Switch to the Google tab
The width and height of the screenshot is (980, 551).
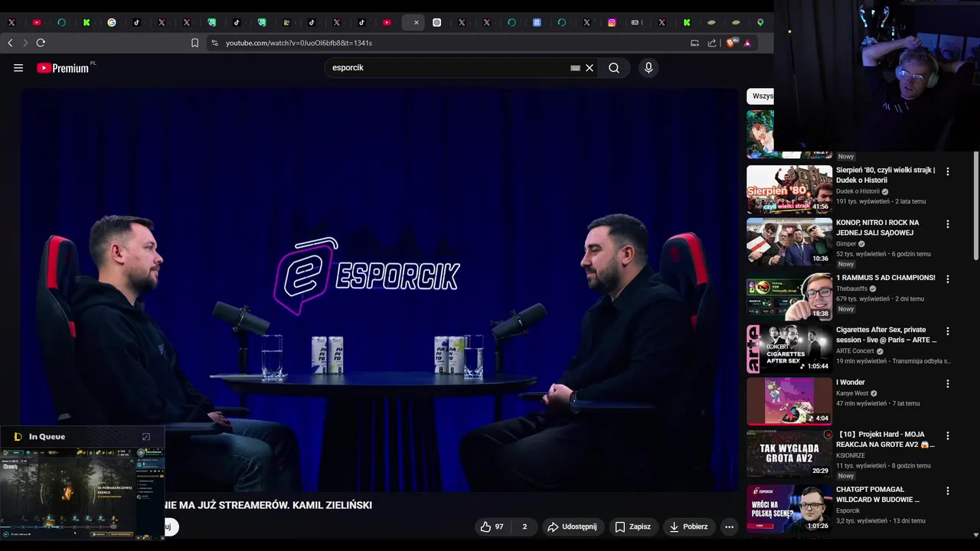[112, 23]
